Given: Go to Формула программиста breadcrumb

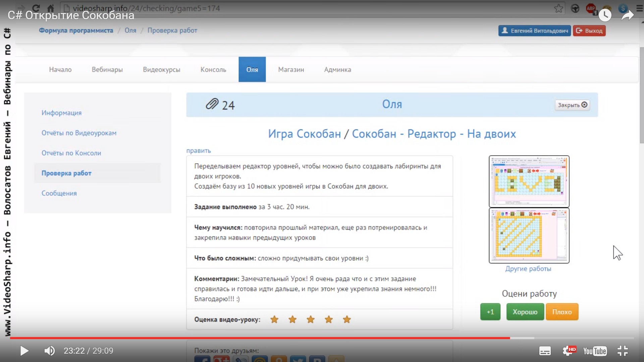Looking at the screenshot, I should 76,31.
